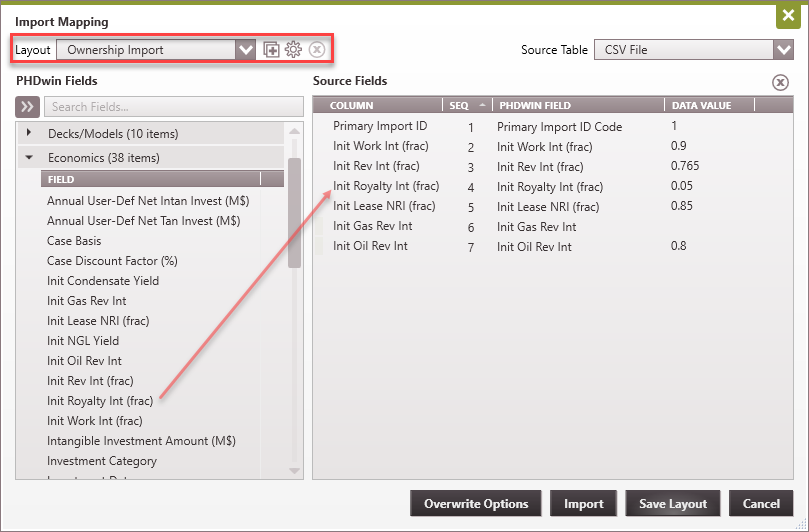Screen dimensions: 809x532
Task: Open layout settings gear icon
Action: coord(294,50)
